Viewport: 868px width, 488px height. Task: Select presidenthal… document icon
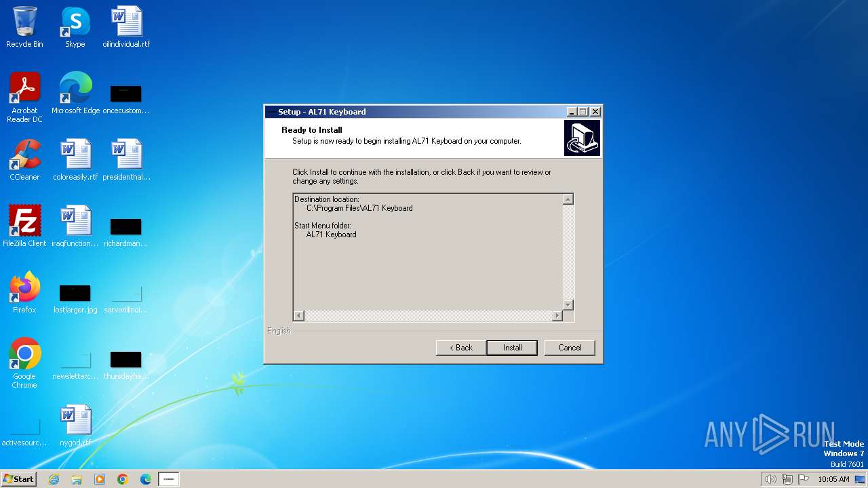coord(126,160)
